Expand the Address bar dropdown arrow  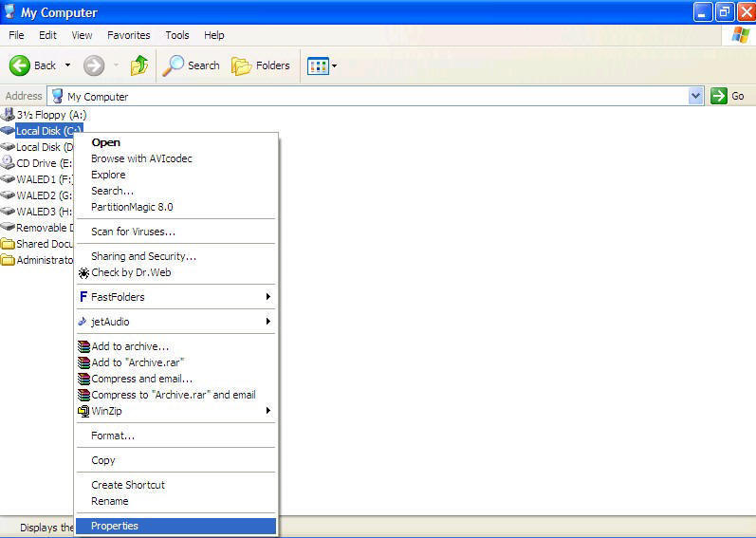pyautogui.click(x=695, y=96)
